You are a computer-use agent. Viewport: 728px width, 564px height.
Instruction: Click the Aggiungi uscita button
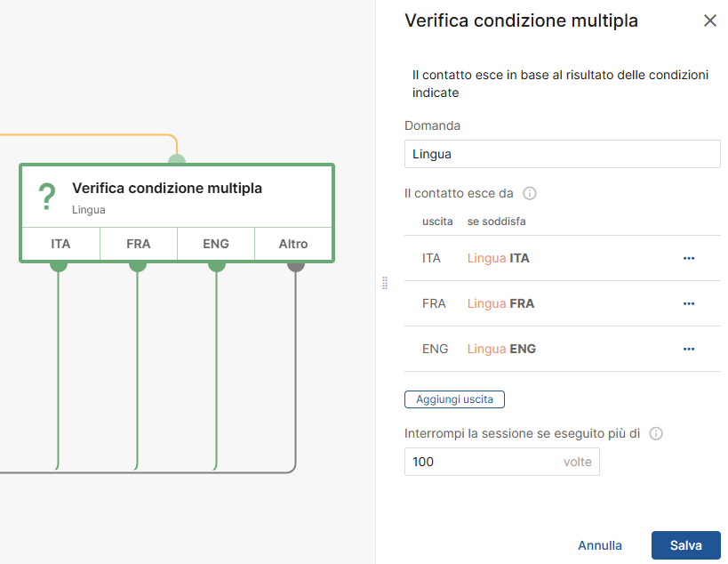[454, 399]
